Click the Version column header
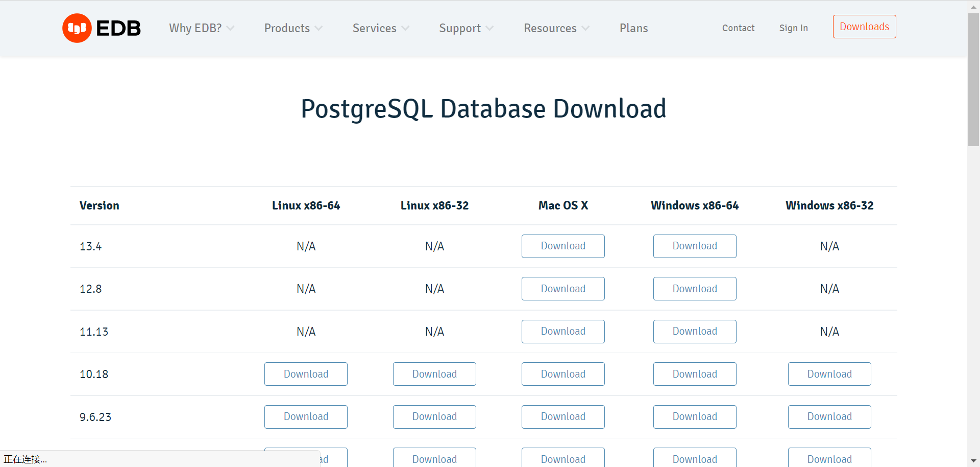The width and height of the screenshot is (980, 467). (x=100, y=205)
